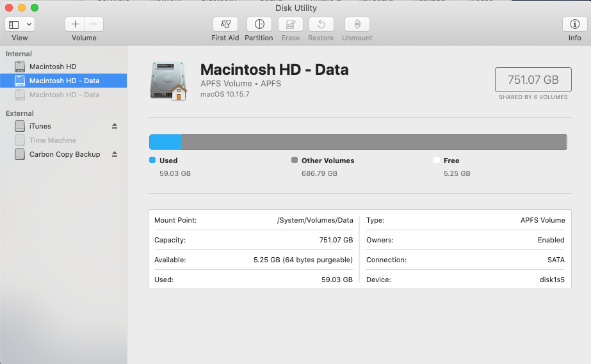Click the Unmount toolbar icon
Image resolution: width=591 pixels, height=364 pixels.
pos(357,24)
